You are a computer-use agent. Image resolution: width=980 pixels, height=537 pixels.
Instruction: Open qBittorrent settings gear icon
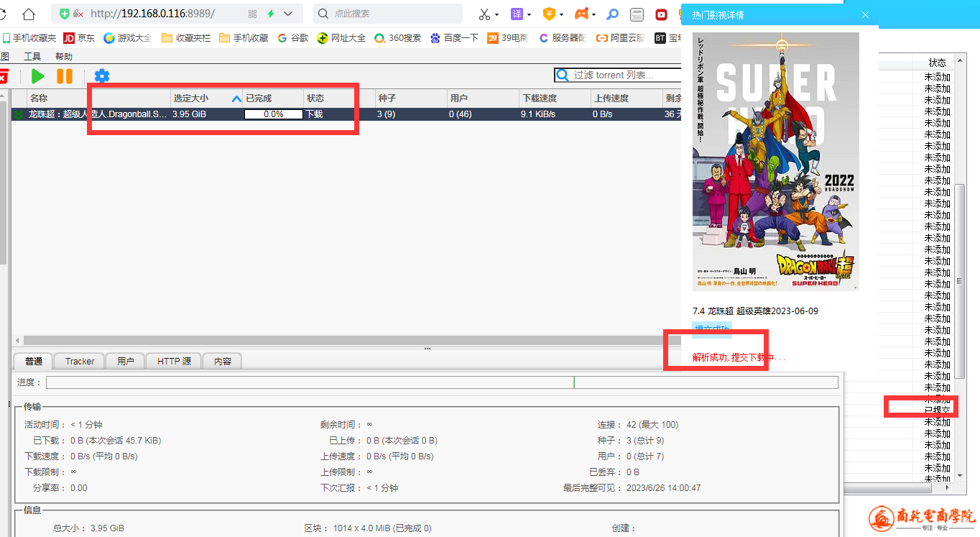[x=102, y=76]
